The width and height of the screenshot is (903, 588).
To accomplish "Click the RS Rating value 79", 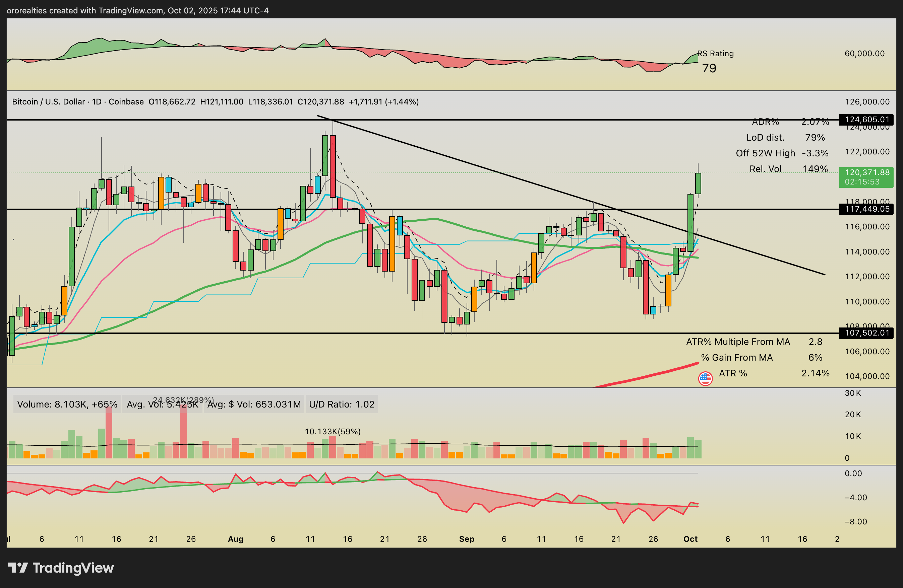I will pos(709,68).
